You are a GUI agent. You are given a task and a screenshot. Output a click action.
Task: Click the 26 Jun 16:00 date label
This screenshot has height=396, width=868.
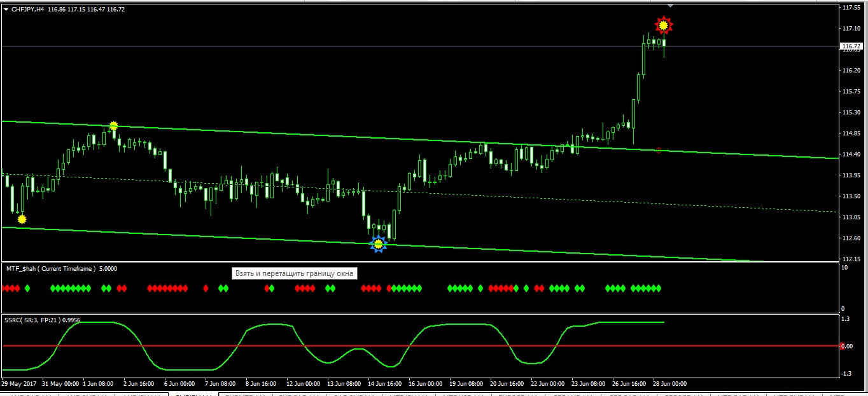629,384
